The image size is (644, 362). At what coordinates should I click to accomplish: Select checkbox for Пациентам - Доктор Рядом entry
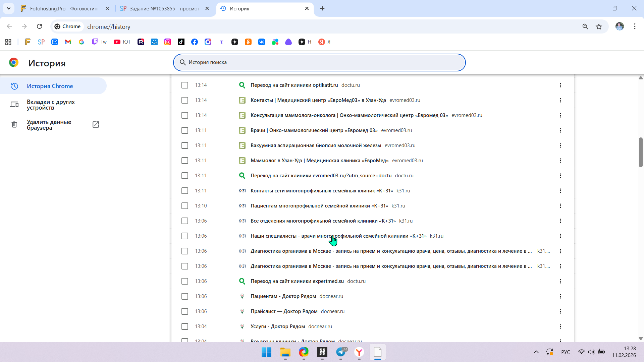tap(185, 296)
